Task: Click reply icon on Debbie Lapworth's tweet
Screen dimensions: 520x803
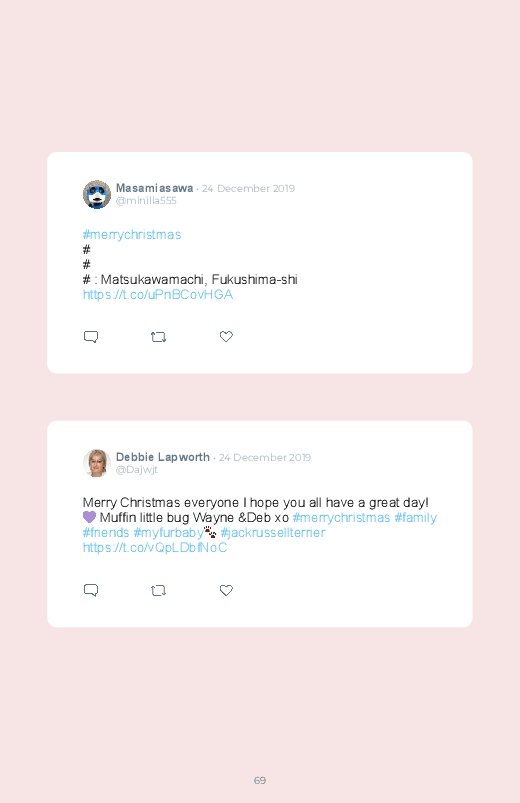Action: [91, 590]
